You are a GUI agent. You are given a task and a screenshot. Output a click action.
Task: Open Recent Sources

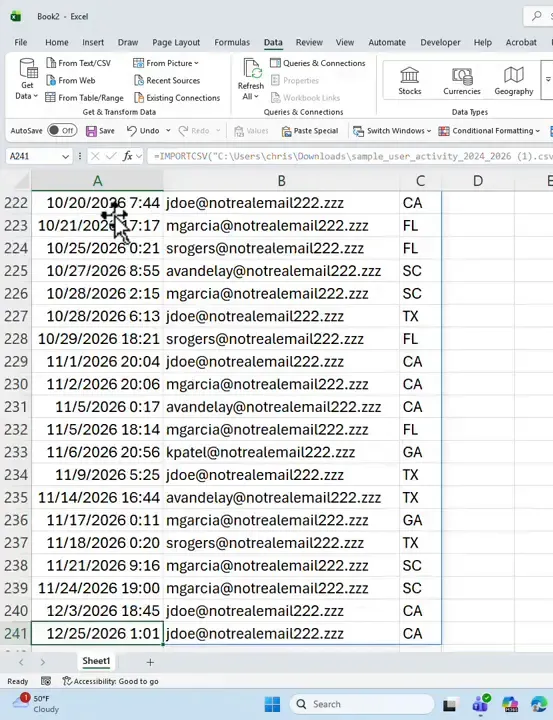(x=167, y=80)
